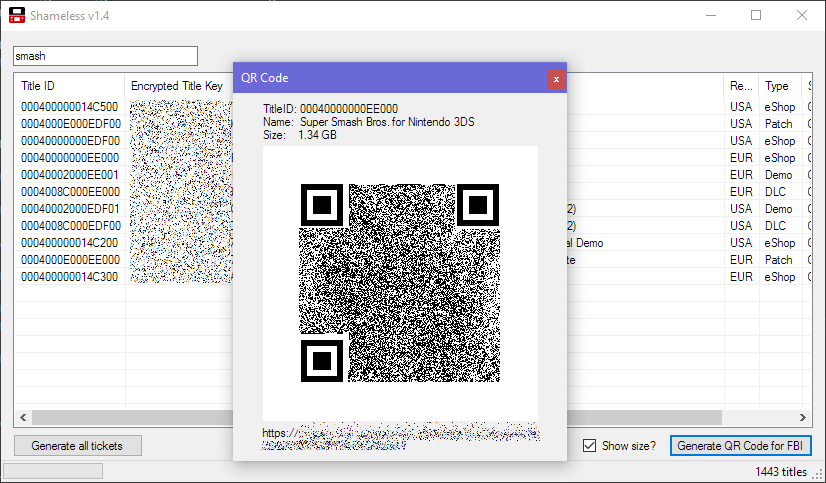
Task: Click Generate QR Code for FBI button
Action: 740,446
